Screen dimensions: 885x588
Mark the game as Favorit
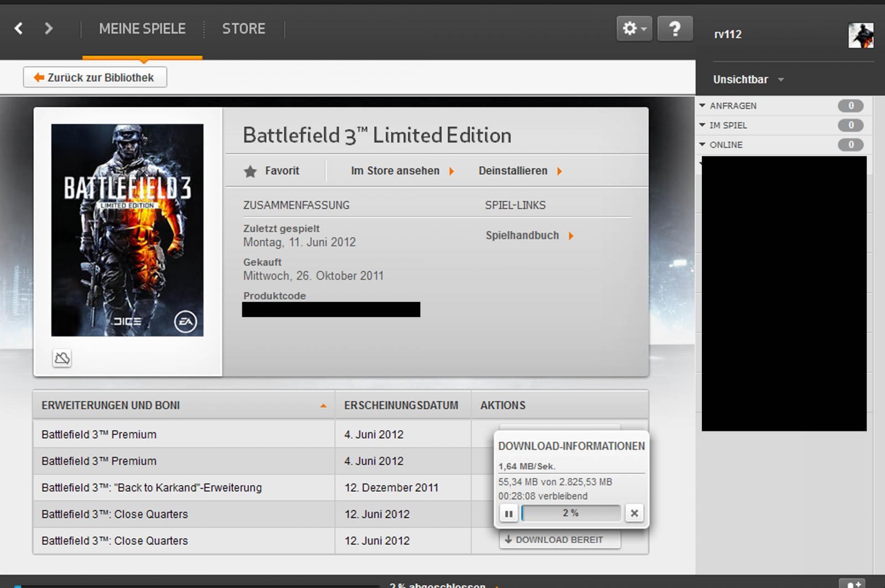click(x=272, y=171)
